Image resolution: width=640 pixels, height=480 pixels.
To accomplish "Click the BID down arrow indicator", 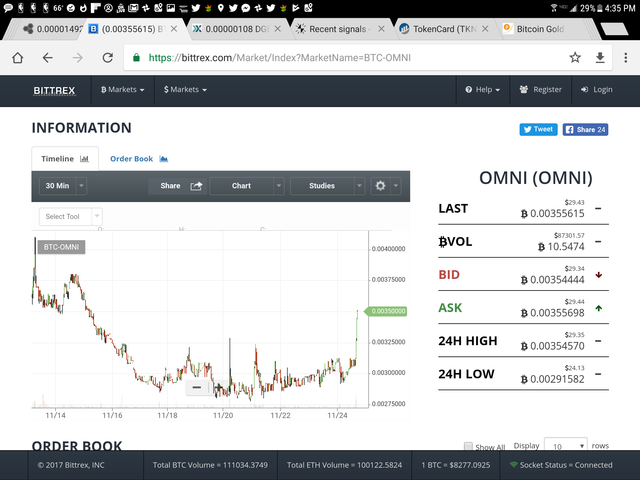I will [x=598, y=275].
